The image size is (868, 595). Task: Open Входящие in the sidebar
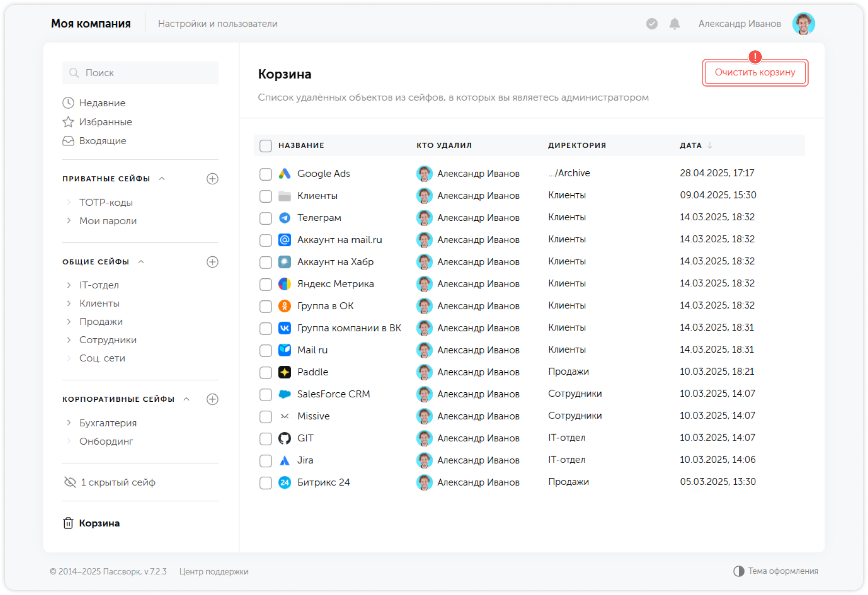pos(102,141)
